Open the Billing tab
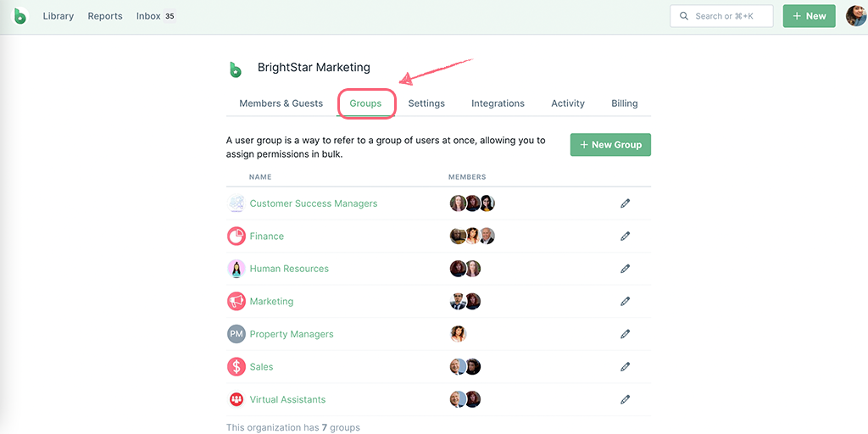868x434 pixels. (625, 103)
